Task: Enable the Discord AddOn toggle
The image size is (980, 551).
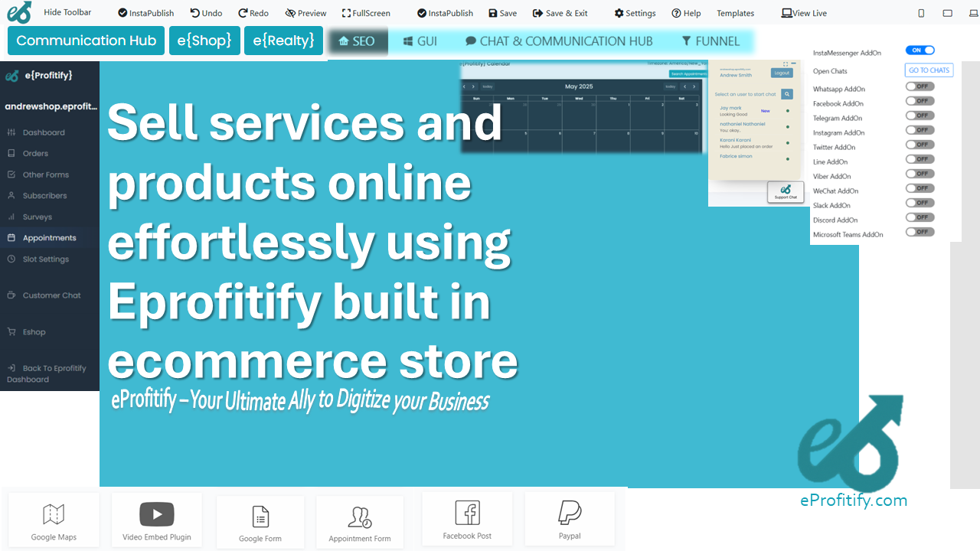Action: click(920, 217)
